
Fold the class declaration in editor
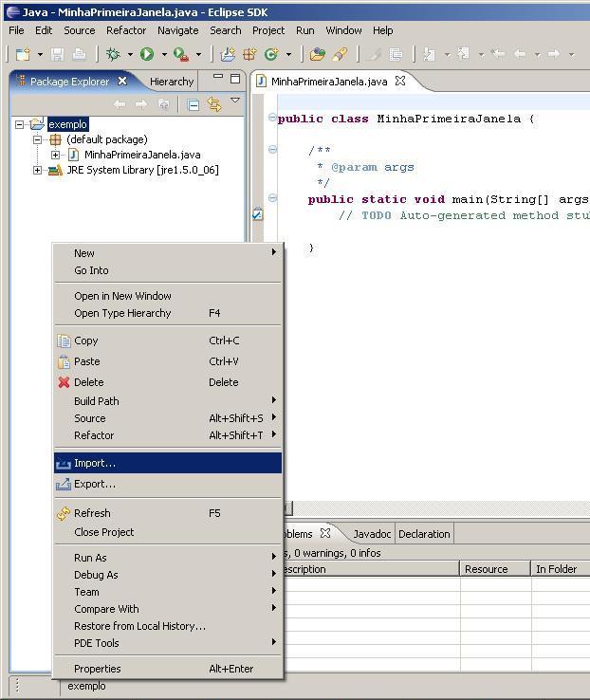pyautogui.click(x=272, y=118)
